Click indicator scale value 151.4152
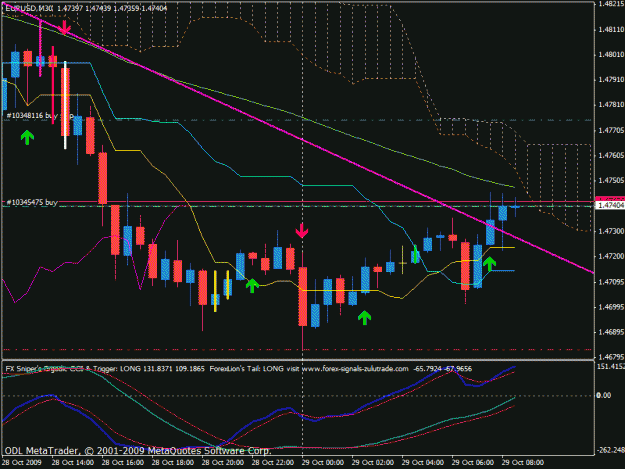Viewport: 625px width, 469px height. [x=610, y=366]
